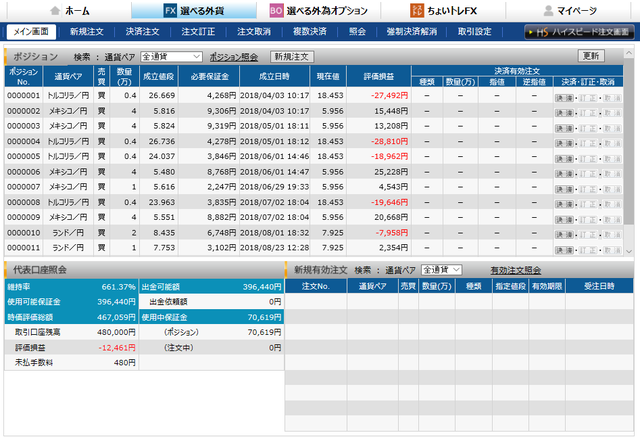The image size is (640, 437).
Task: Click the 必要保証金 column header
Action: (209, 76)
